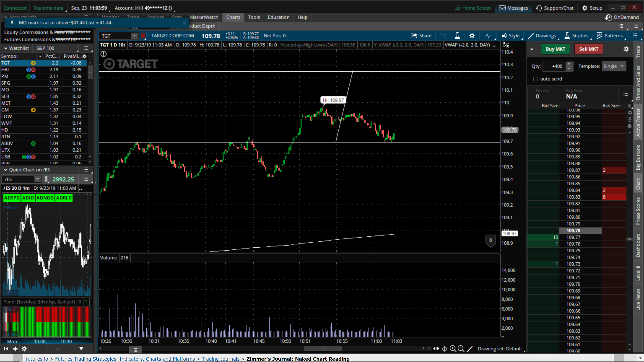The image size is (644, 362).
Task: Click the position list menu icon beside Avg Price
Action: [626, 94]
